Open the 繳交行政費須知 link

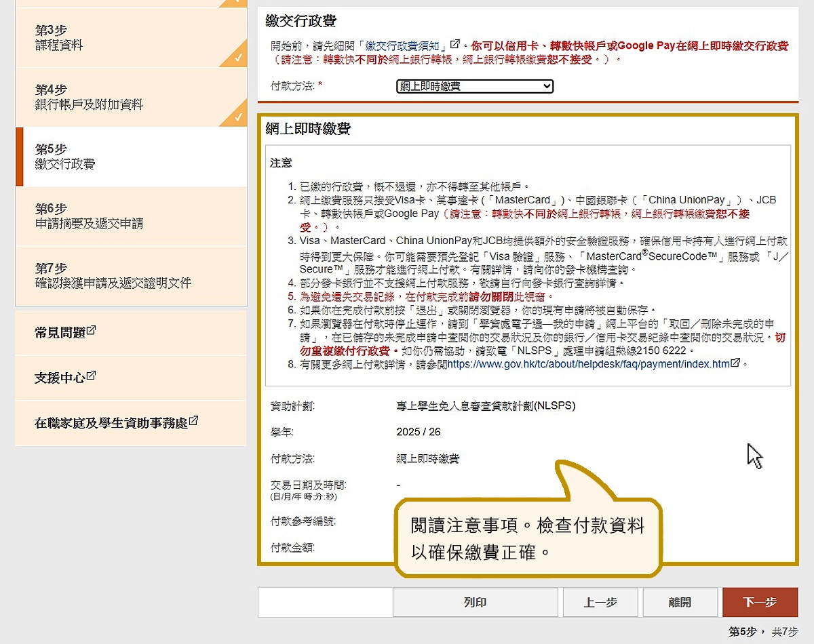coord(406,46)
